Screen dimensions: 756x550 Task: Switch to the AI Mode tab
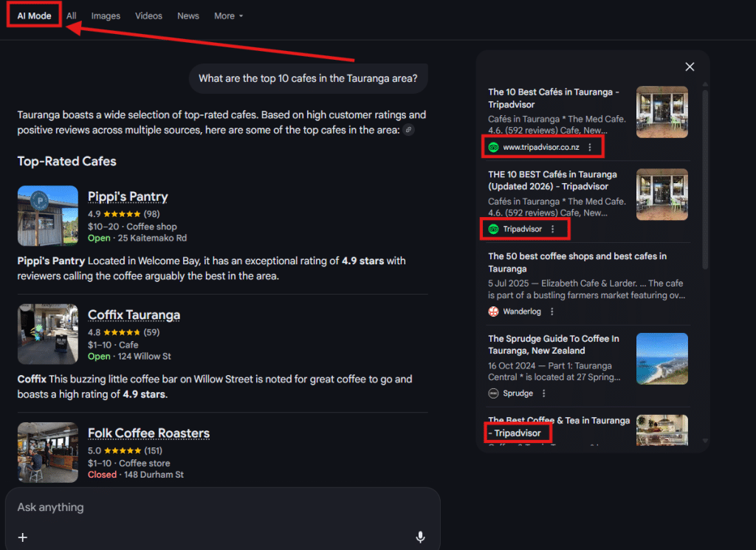[x=34, y=16]
